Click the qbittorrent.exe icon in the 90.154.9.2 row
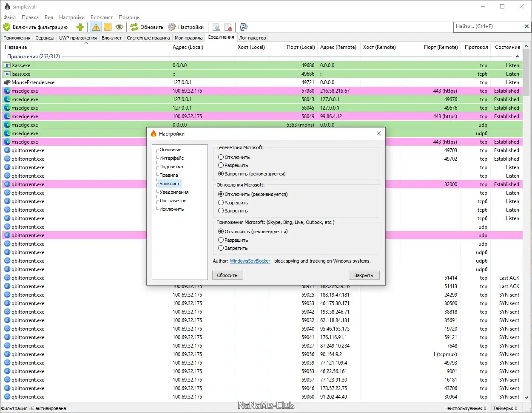 click(7, 354)
